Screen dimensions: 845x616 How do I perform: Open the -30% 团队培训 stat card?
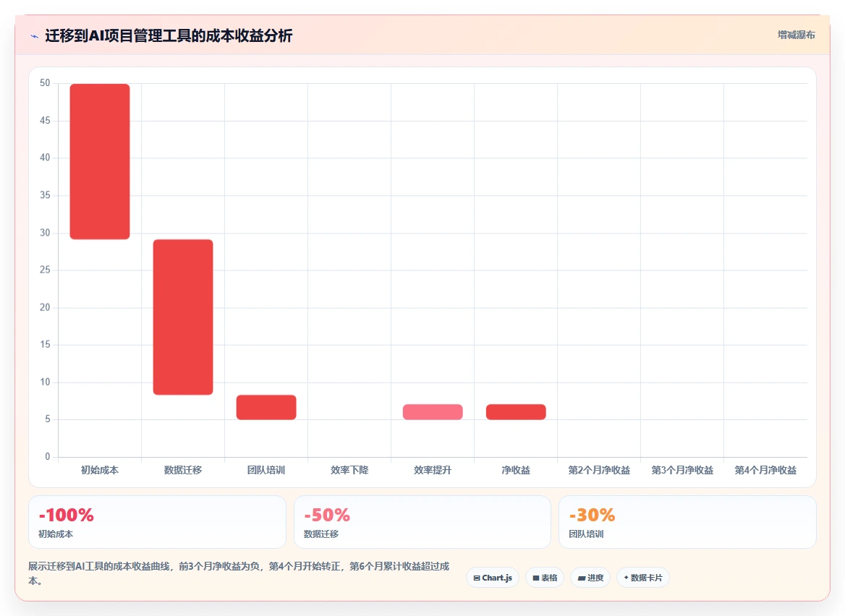pos(687,522)
